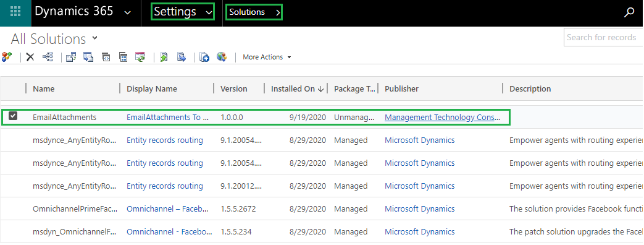Uncheck the EmailAttachments row checkbox
This screenshot has height=245, width=644.
(x=13, y=116)
